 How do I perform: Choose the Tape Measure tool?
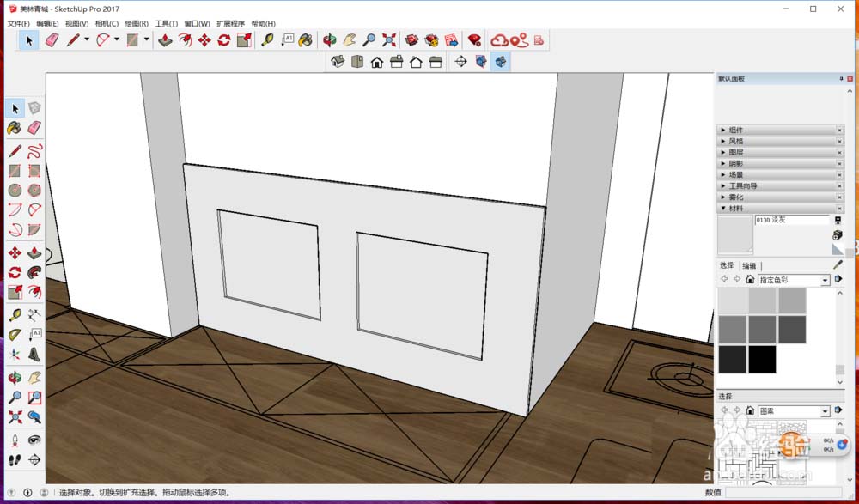[x=14, y=314]
